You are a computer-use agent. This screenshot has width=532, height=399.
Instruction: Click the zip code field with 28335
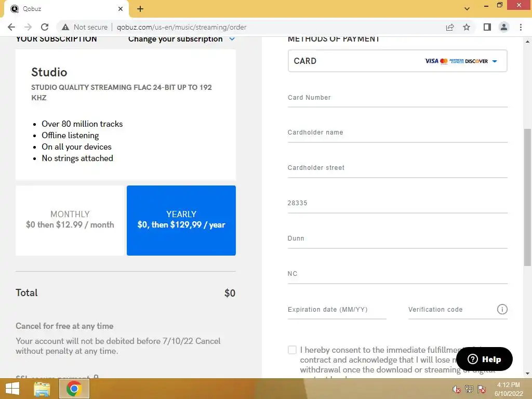[397, 203]
